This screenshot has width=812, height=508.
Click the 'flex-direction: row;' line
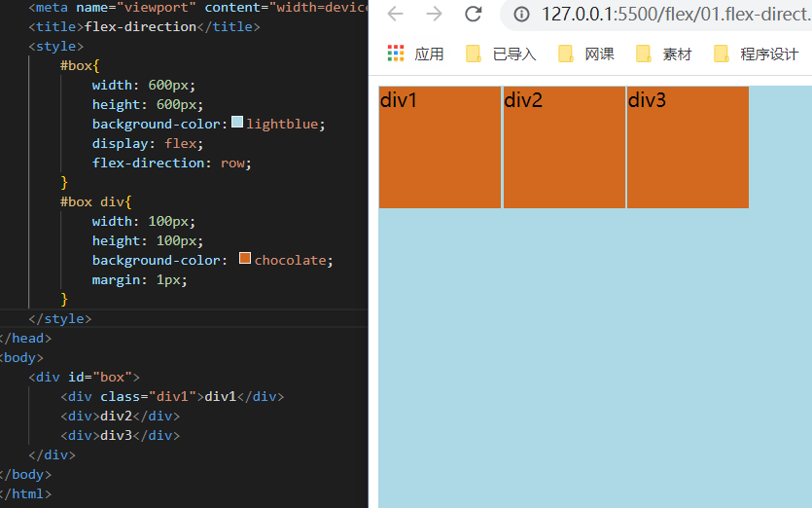(x=172, y=163)
